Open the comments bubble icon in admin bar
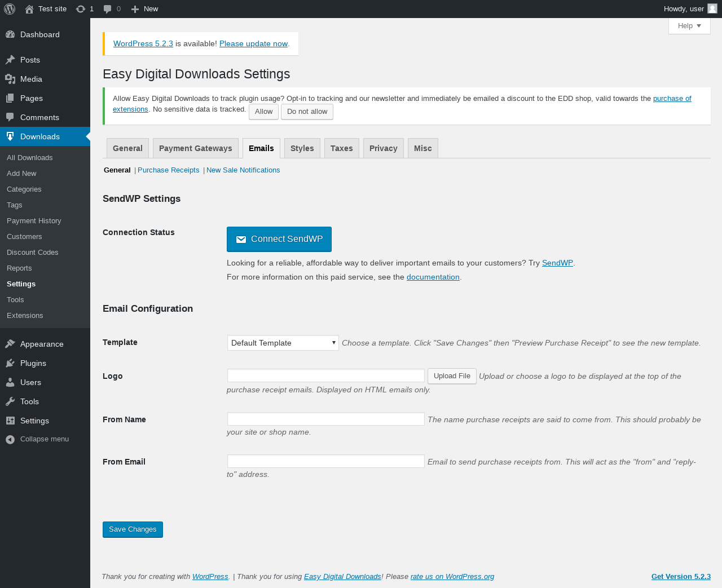 pyautogui.click(x=107, y=9)
